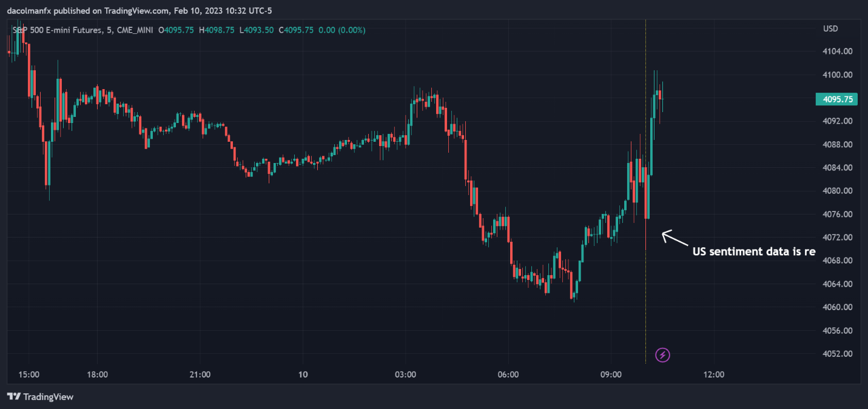Click the date label 10 on time axis
This screenshot has width=868, height=409.
(x=303, y=374)
